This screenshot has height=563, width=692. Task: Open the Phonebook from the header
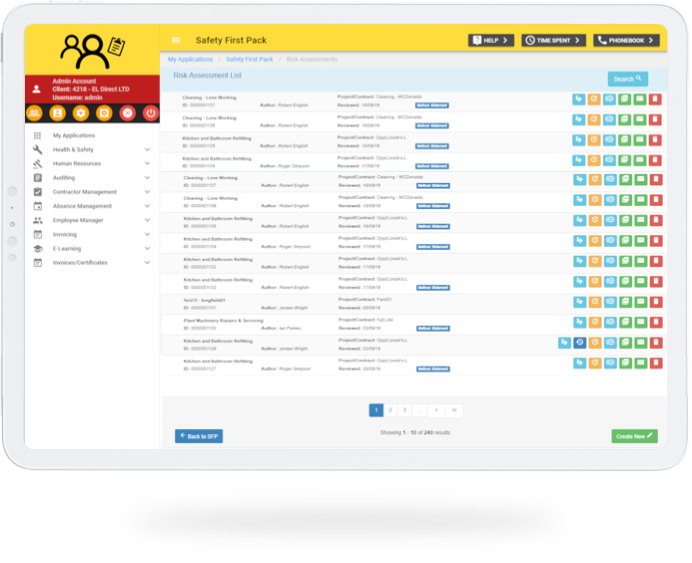626,40
